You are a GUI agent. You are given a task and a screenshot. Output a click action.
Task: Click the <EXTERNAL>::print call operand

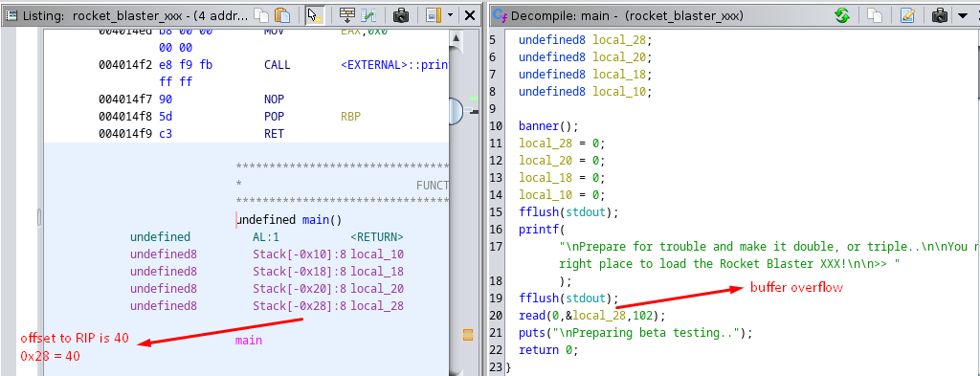click(x=394, y=64)
